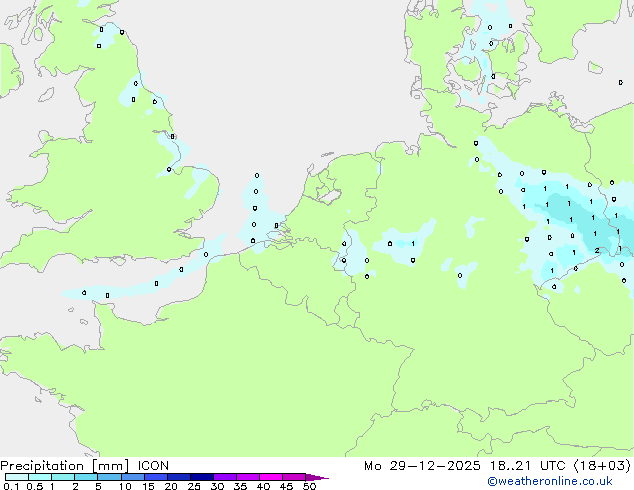Click the 10 legend scale label
The image size is (634, 490).
pyautogui.click(x=125, y=487)
